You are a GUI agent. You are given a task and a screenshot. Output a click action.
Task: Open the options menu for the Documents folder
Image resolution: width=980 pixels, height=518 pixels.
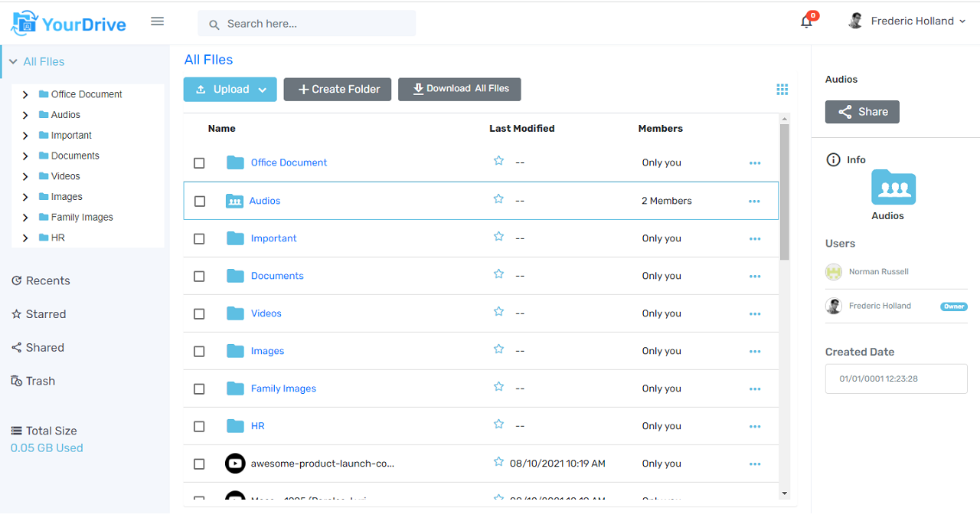pos(755,276)
